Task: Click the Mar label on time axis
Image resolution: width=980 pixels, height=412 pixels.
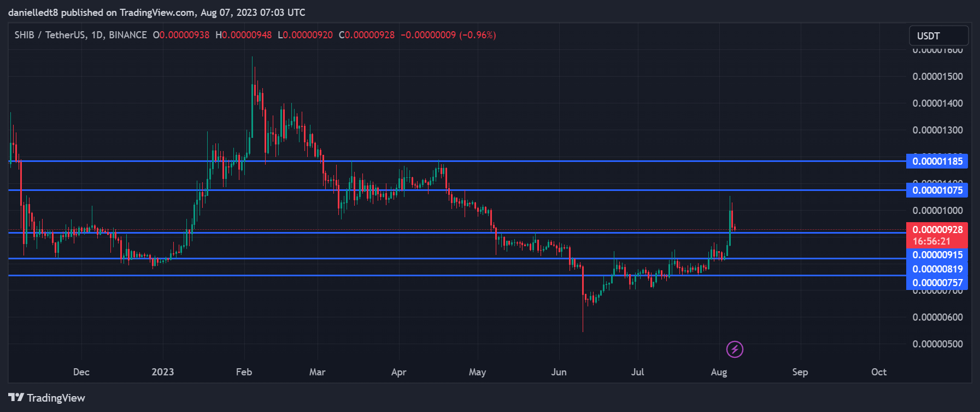Action: pos(317,372)
